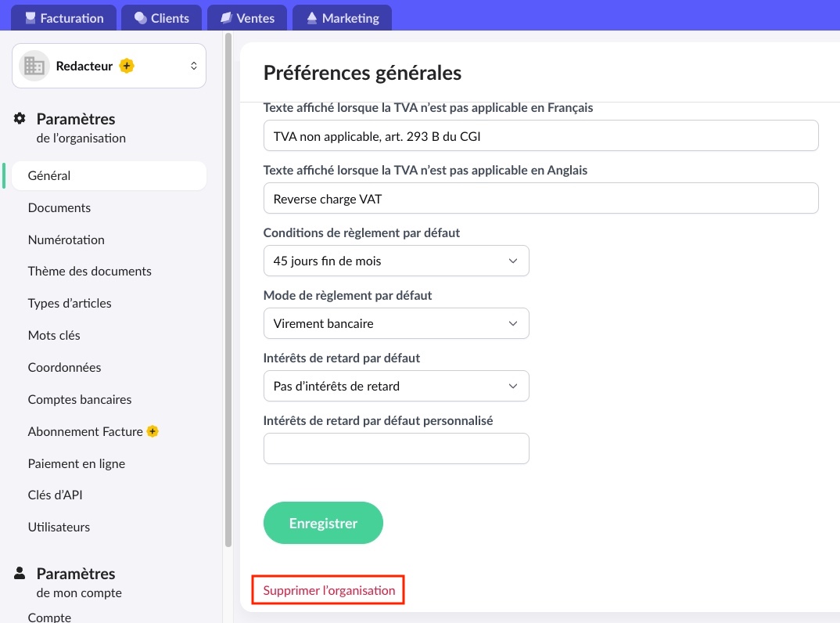
Task: Click the Facturation tab icon
Action: [31, 18]
